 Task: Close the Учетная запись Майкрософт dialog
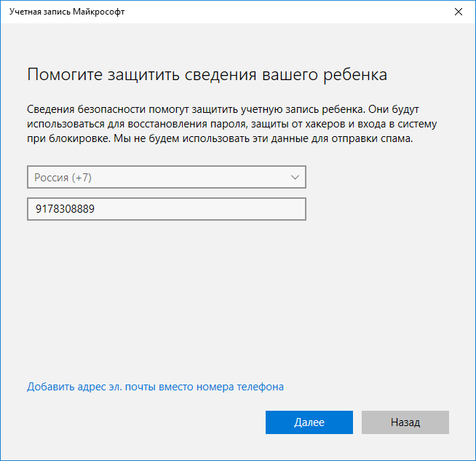tap(458, 12)
